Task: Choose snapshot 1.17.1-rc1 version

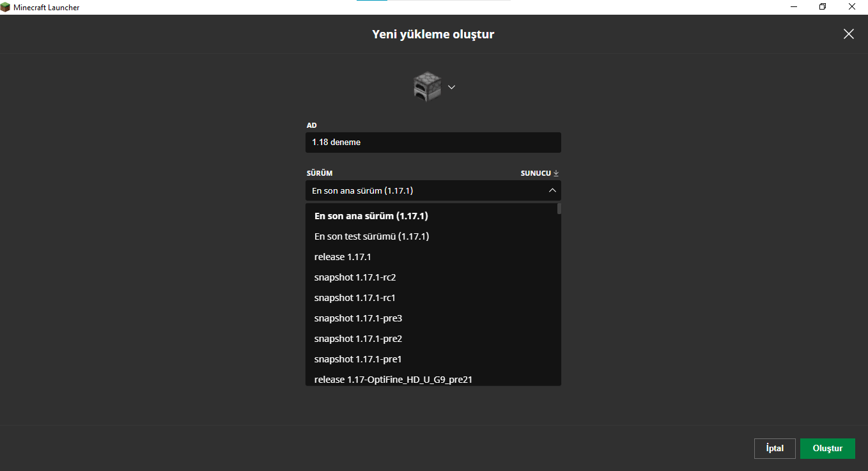Action: coord(433,298)
